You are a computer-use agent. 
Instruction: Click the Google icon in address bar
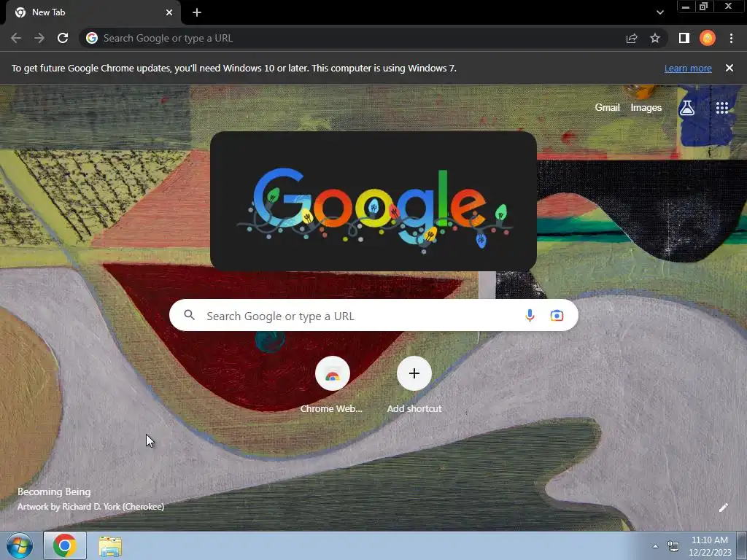click(92, 38)
